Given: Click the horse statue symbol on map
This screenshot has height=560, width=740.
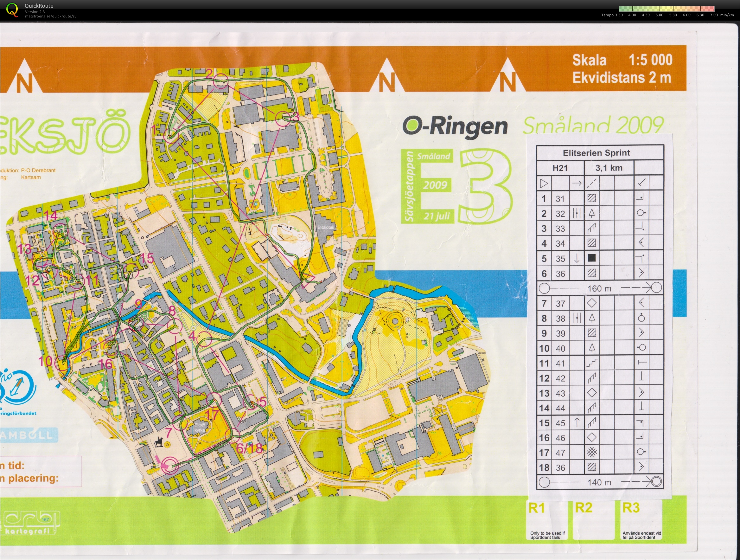Looking at the screenshot, I should [158, 442].
